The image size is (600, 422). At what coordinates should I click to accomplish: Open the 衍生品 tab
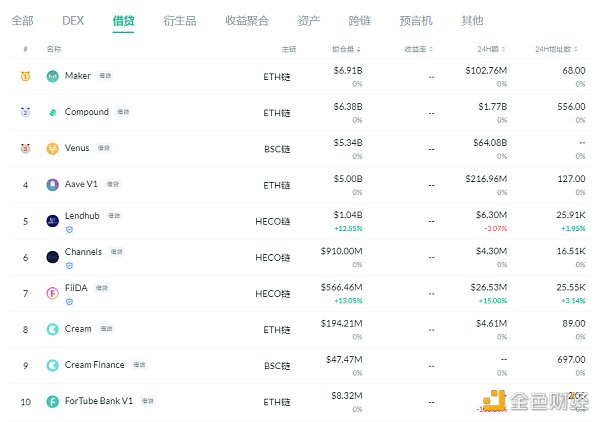coord(179,20)
